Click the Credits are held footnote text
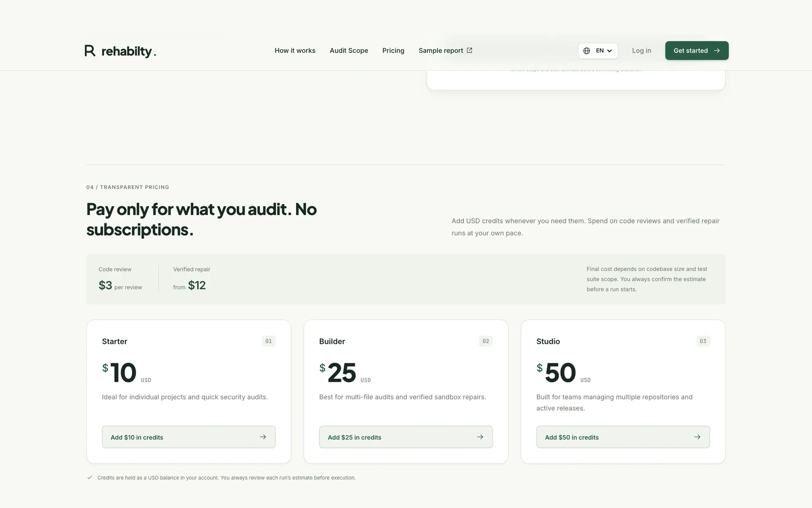The height and width of the screenshot is (508, 812). click(x=227, y=478)
